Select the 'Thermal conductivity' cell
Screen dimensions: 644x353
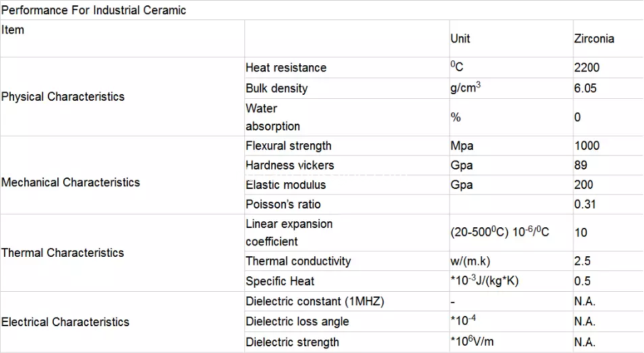coord(347,261)
